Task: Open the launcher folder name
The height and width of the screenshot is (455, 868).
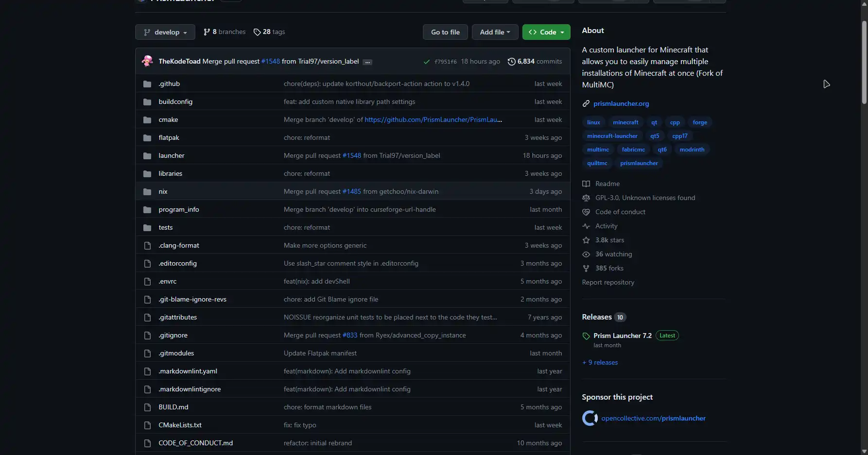Action: point(172,155)
